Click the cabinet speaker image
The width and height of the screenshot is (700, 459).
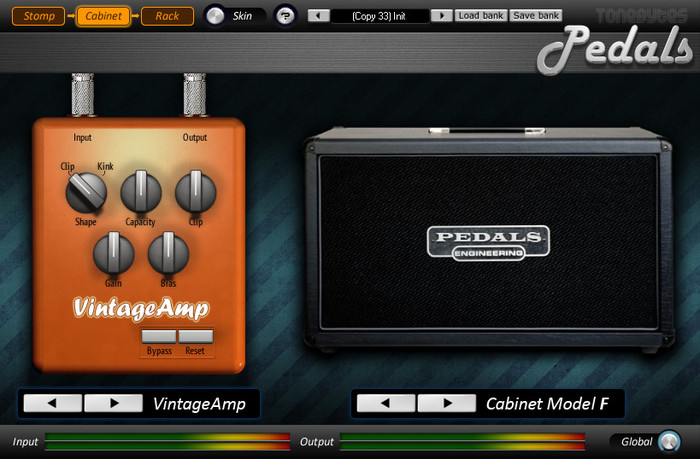(489, 240)
